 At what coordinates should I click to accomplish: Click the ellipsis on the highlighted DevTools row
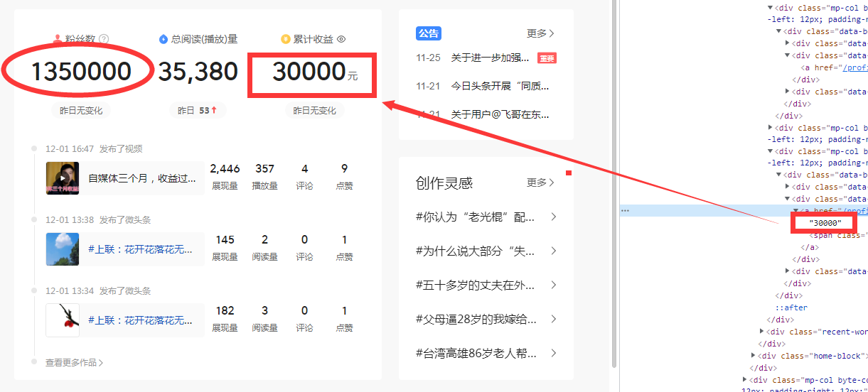[x=625, y=211]
